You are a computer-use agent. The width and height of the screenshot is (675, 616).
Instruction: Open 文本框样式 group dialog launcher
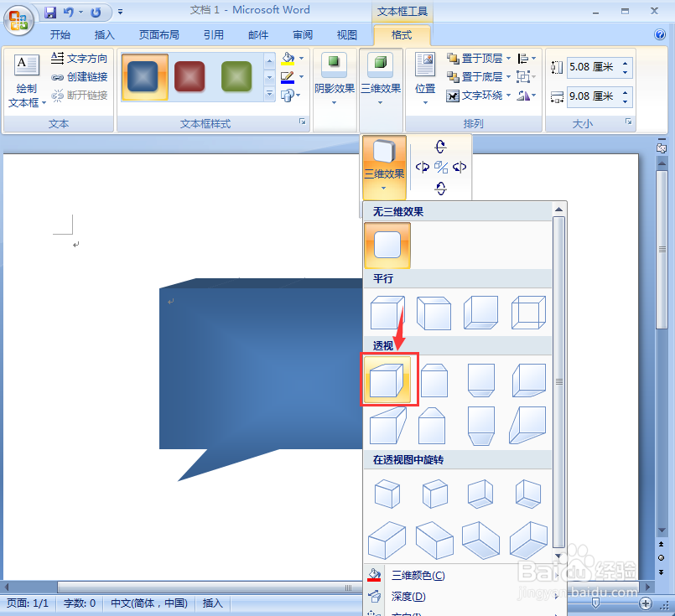tap(303, 122)
